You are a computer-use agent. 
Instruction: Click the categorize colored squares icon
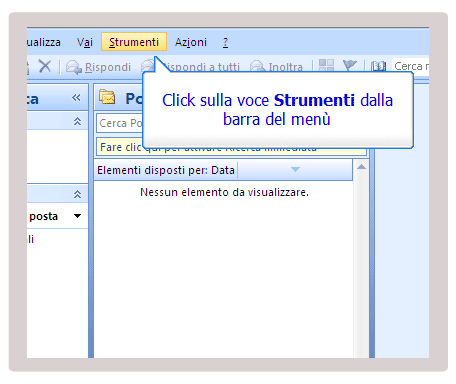[326, 65]
